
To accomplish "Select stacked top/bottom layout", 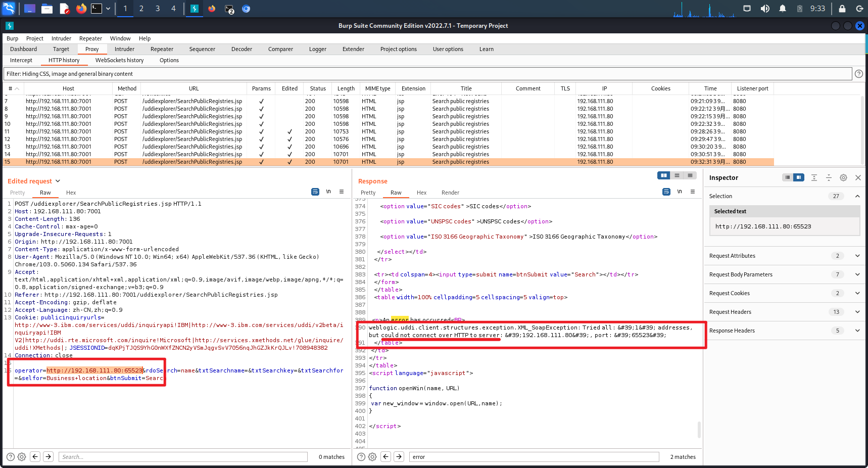I will click(677, 175).
